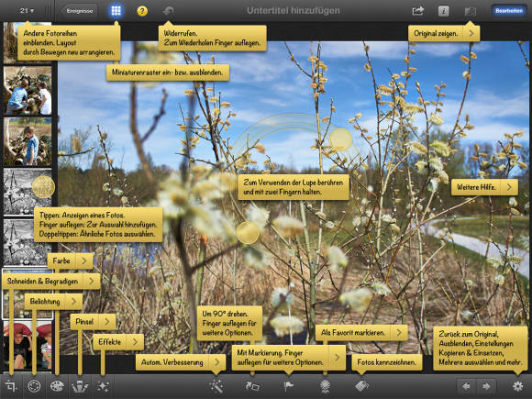Open the Exposure tool in bottom toolbar
532x399 pixels.
34,386
